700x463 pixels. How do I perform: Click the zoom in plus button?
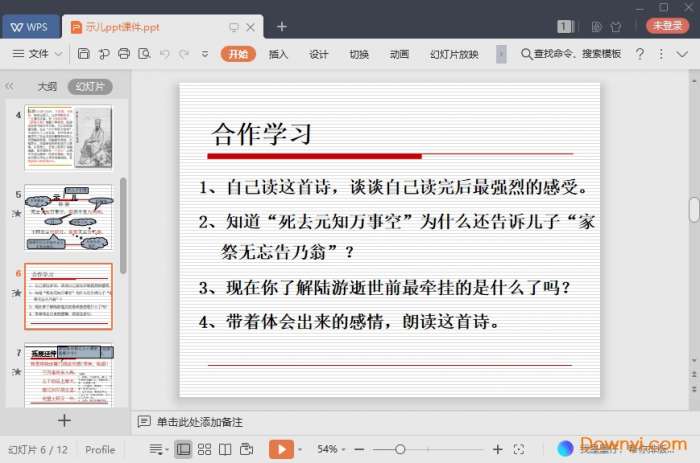click(498, 449)
